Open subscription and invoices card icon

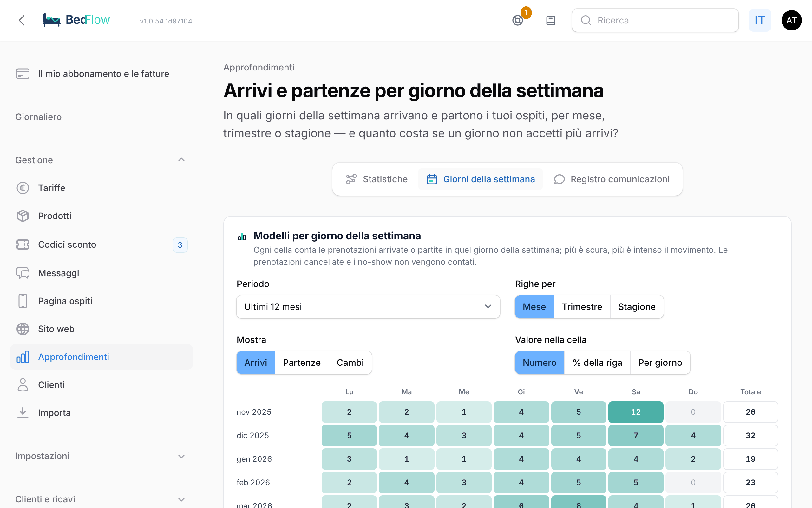pos(23,74)
